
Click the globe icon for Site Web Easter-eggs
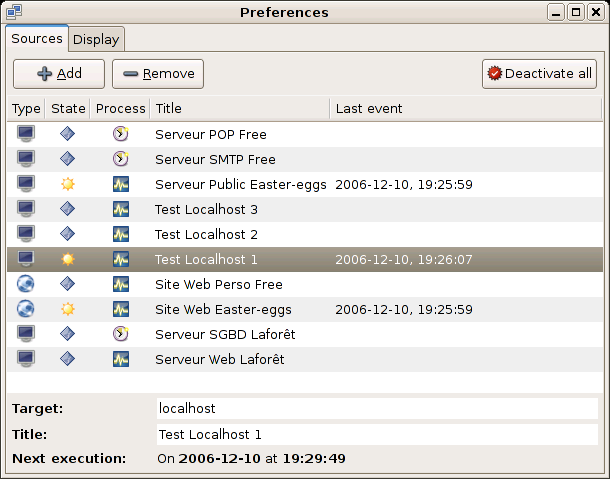(x=26, y=309)
